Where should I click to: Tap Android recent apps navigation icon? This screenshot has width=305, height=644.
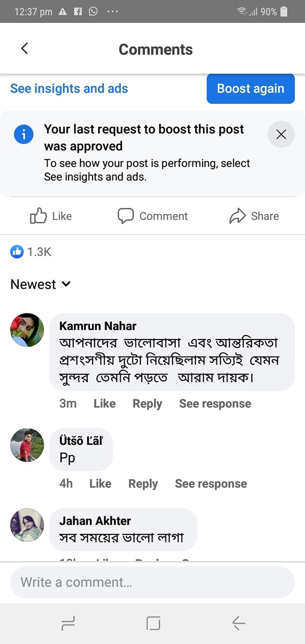(68, 623)
